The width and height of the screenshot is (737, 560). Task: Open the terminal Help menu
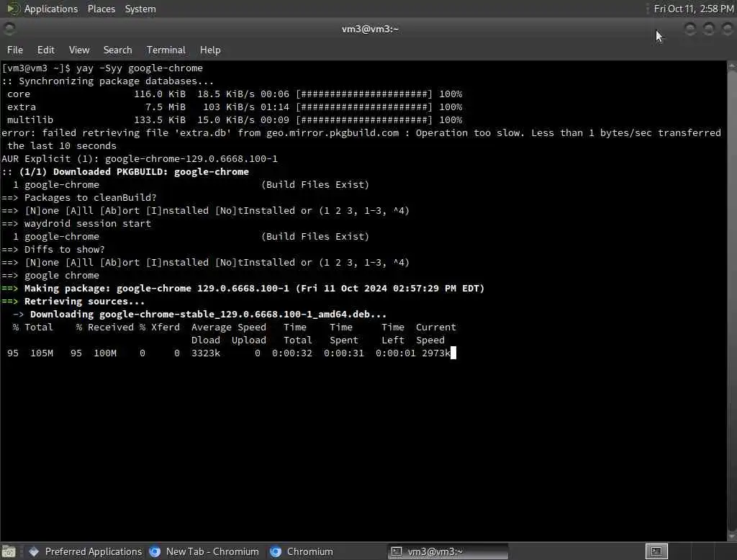(x=210, y=50)
